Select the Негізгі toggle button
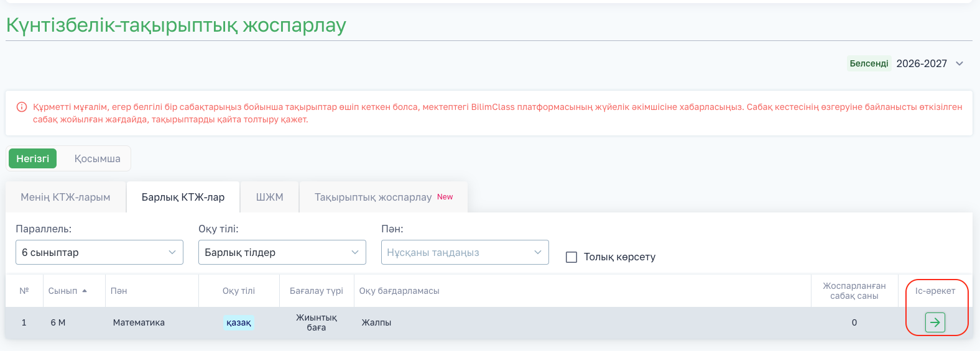 click(32, 158)
